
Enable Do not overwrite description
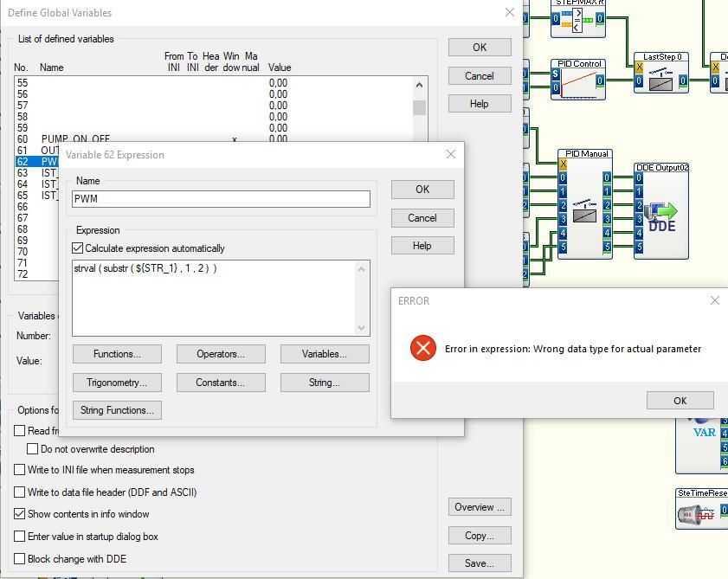click(x=33, y=449)
